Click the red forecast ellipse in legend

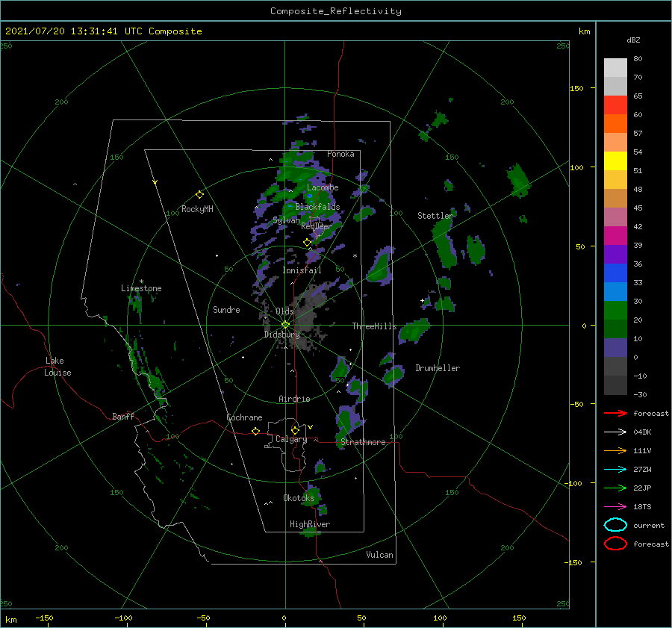point(615,544)
